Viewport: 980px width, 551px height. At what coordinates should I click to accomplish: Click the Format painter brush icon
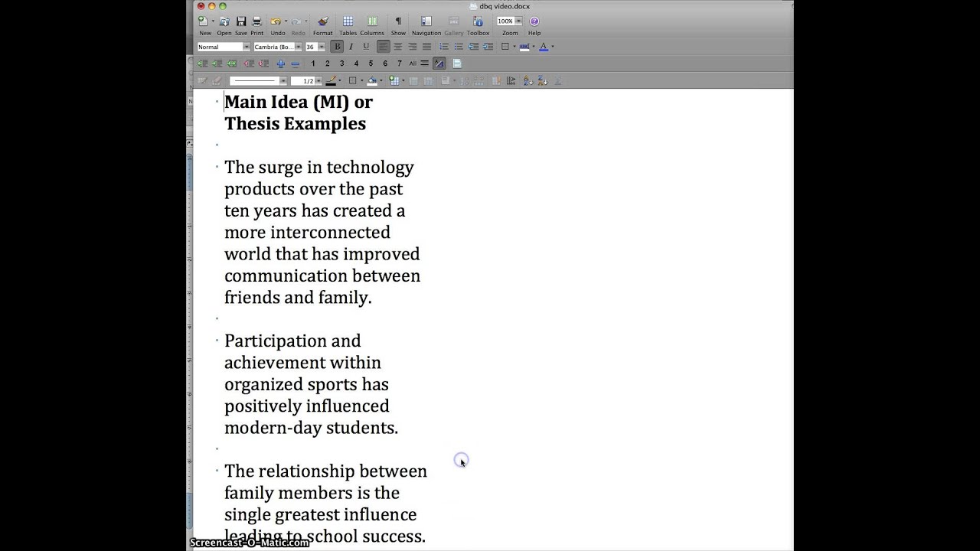tap(322, 21)
